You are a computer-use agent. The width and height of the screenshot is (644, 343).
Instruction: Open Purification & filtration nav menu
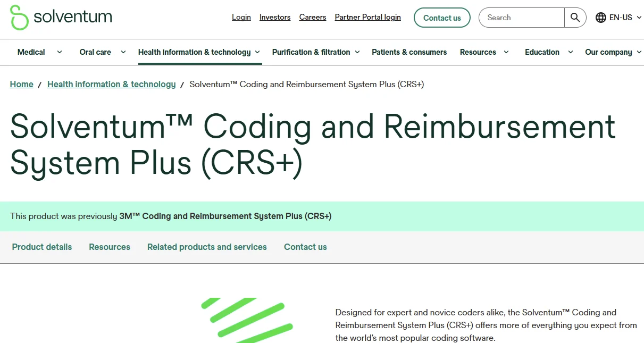pyautogui.click(x=311, y=52)
